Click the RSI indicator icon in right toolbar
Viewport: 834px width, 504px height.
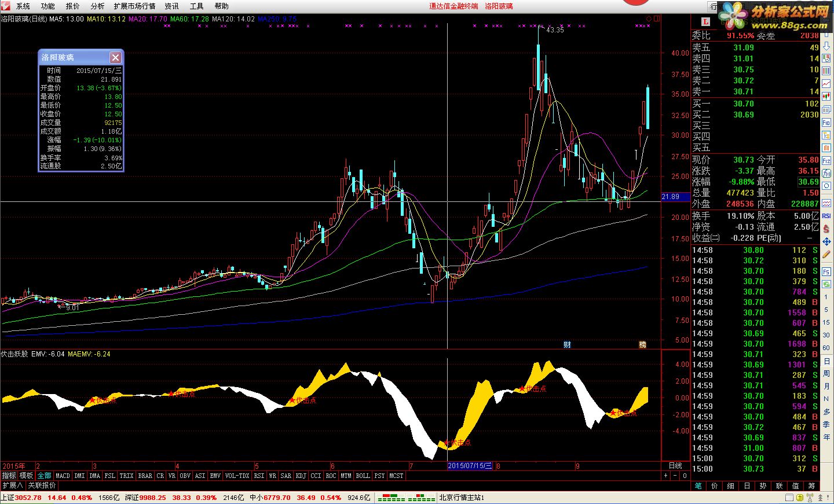(x=826, y=216)
